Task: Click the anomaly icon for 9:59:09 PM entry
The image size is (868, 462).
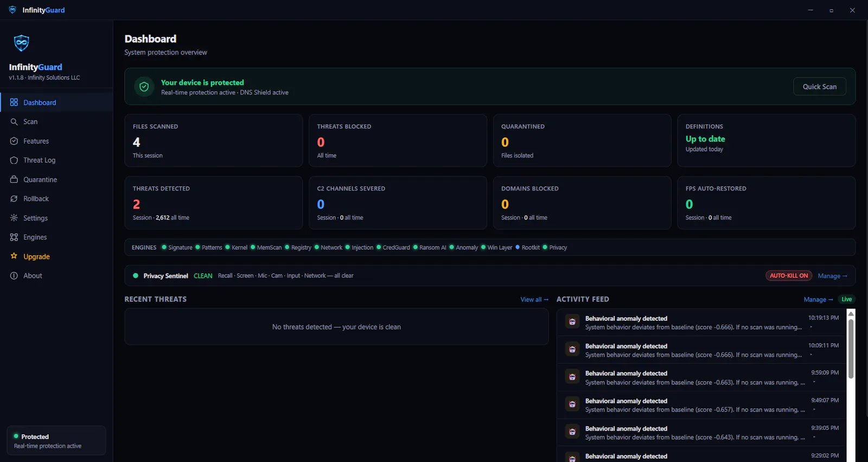Action: tap(572, 377)
